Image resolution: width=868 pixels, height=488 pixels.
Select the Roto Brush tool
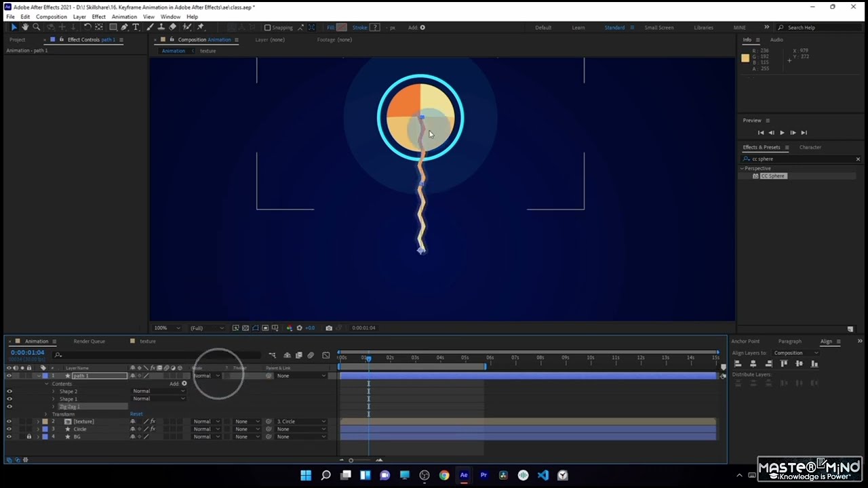click(187, 27)
